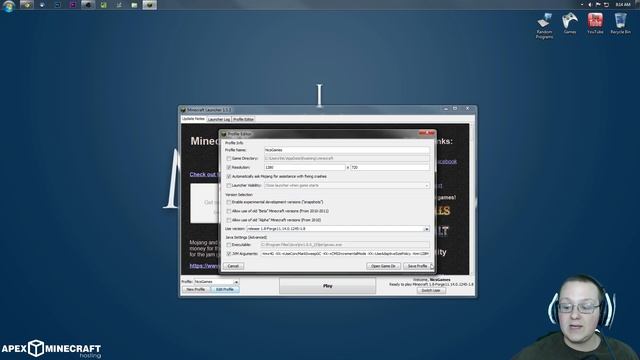Viewport: 640px width, 360px height.
Task: Click the Check out link in launcher news
Action: pyautogui.click(x=203, y=174)
